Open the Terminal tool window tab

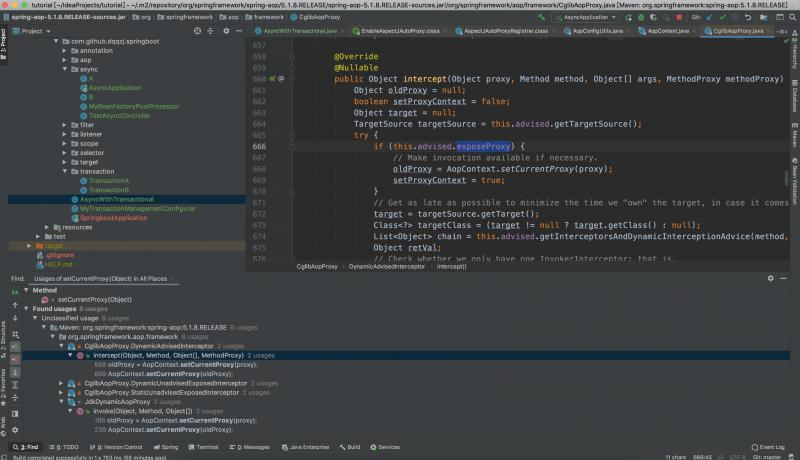click(206, 447)
